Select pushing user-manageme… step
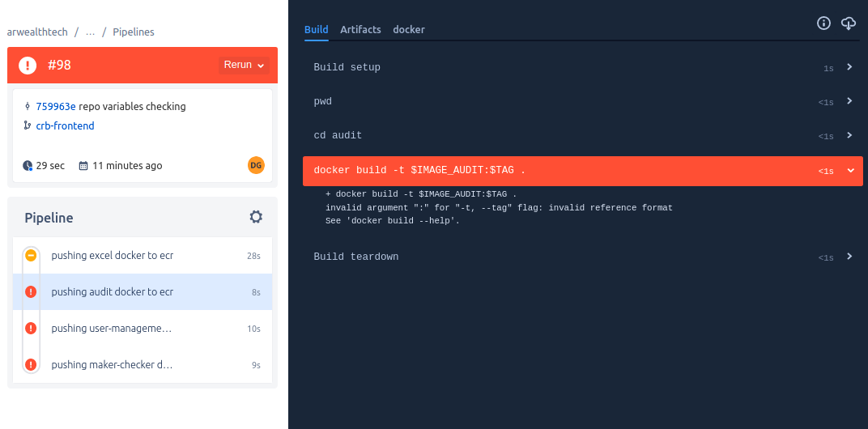The width and height of the screenshot is (868, 429). (143, 329)
